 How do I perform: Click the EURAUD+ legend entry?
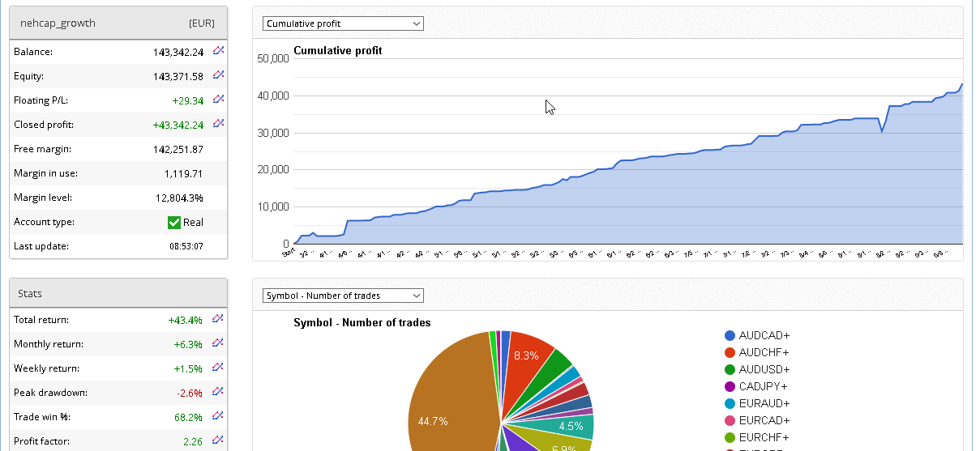click(x=764, y=403)
